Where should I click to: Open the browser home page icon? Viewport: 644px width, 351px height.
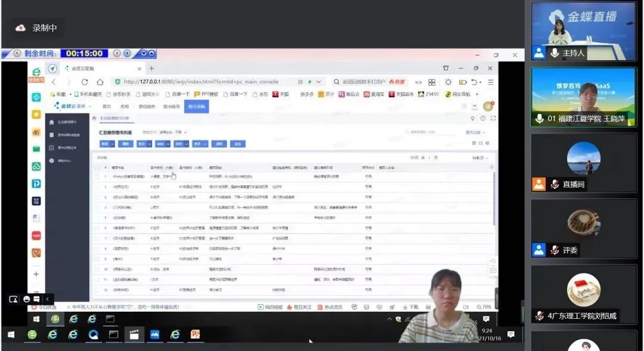(100, 82)
